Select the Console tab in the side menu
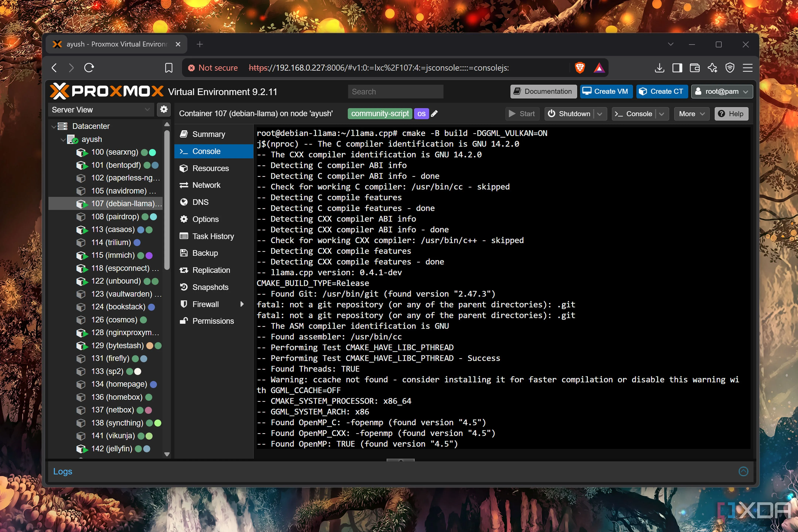This screenshot has width=798, height=532. [214, 151]
